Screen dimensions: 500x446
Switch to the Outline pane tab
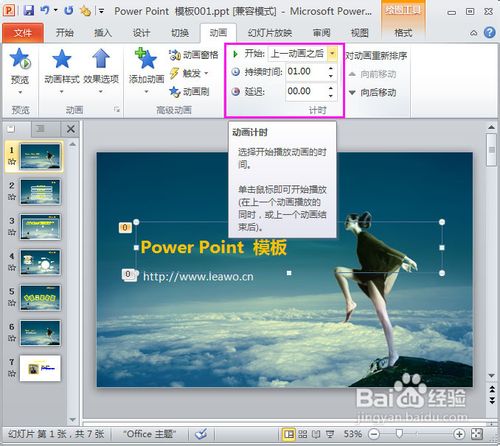[41, 129]
